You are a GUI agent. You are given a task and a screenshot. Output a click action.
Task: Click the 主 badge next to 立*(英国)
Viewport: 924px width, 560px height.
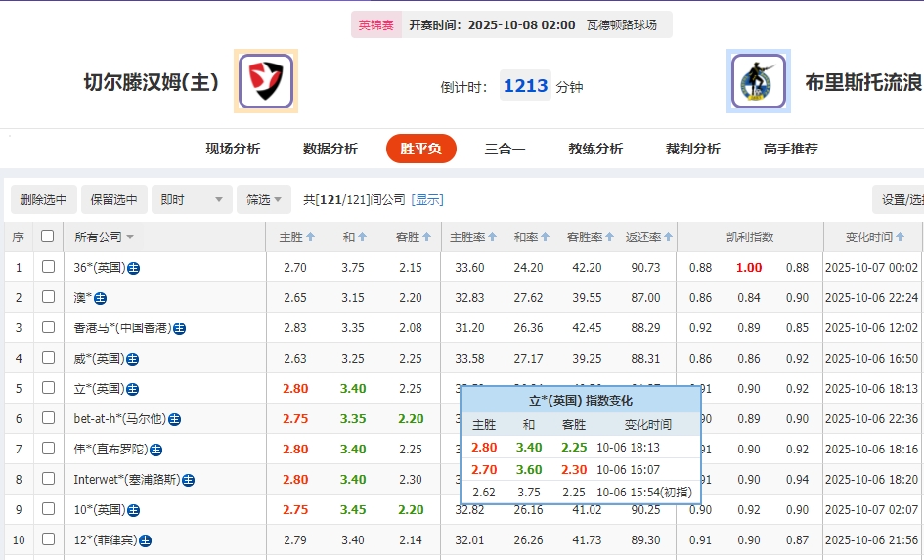point(133,389)
